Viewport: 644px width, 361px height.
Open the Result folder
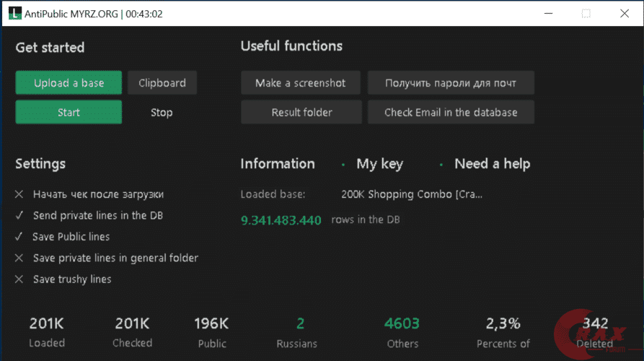tap(301, 112)
